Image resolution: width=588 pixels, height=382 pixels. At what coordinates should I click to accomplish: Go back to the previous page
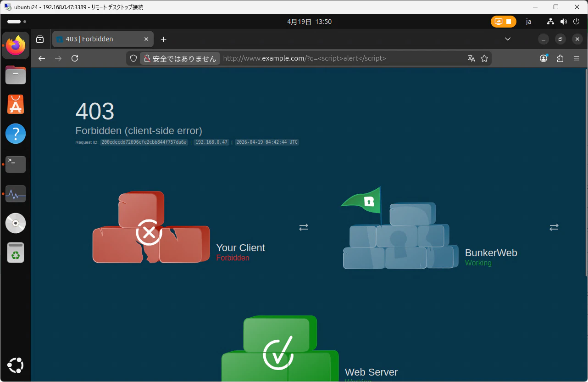pos(42,58)
